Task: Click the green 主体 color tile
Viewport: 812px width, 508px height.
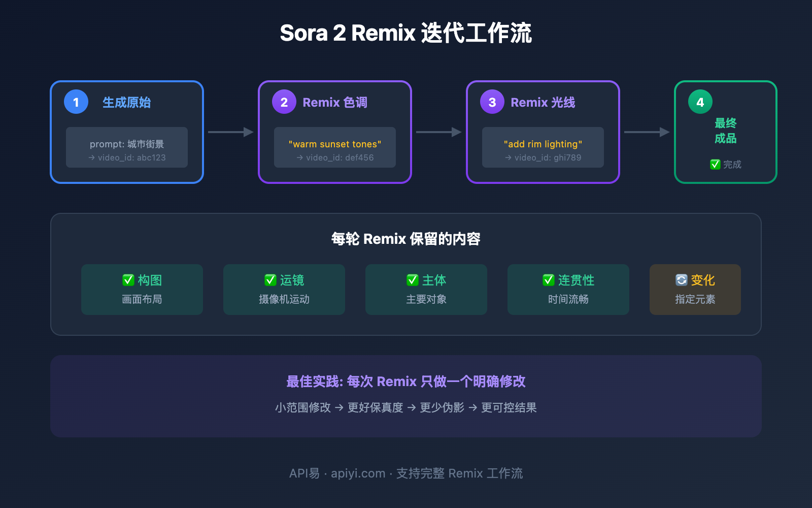Action: (426, 290)
